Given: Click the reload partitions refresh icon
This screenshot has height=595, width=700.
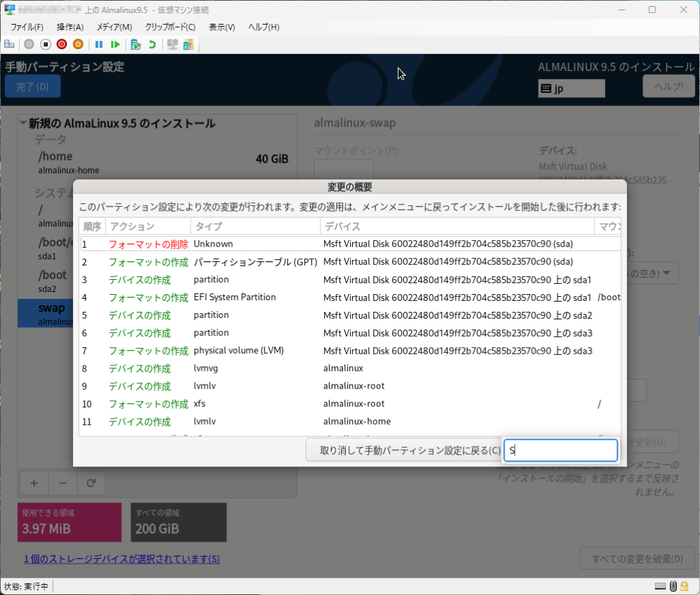Looking at the screenshot, I should [90, 483].
